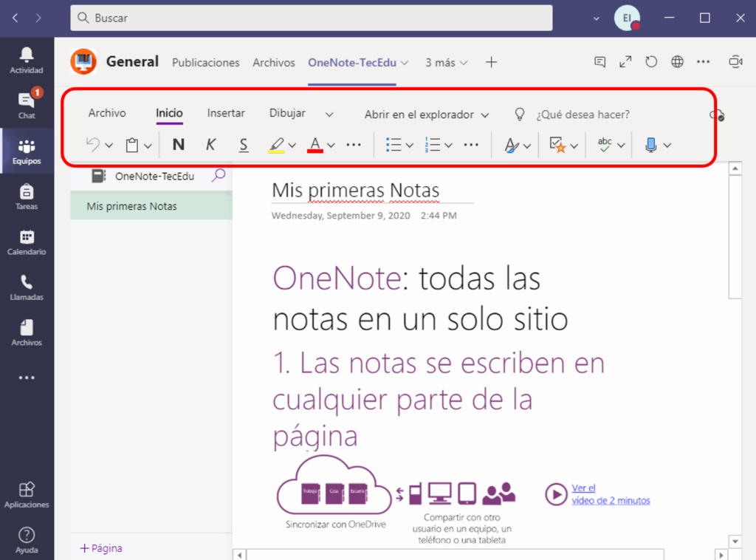This screenshot has height=560, width=756.
Task: Click the to-do tag checkbox icon
Action: [557, 145]
